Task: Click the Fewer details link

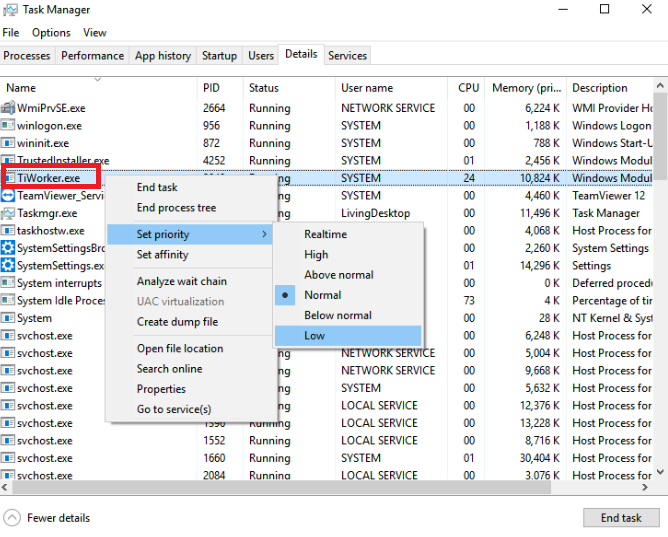Action: coord(57,518)
